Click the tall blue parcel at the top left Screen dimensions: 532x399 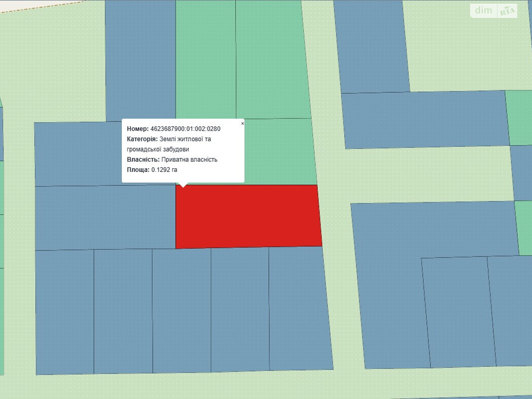tap(140, 60)
